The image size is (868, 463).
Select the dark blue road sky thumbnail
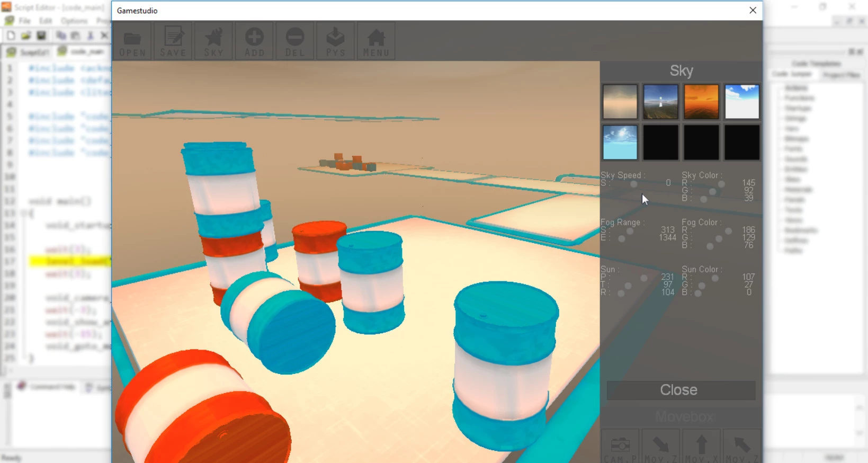point(660,102)
